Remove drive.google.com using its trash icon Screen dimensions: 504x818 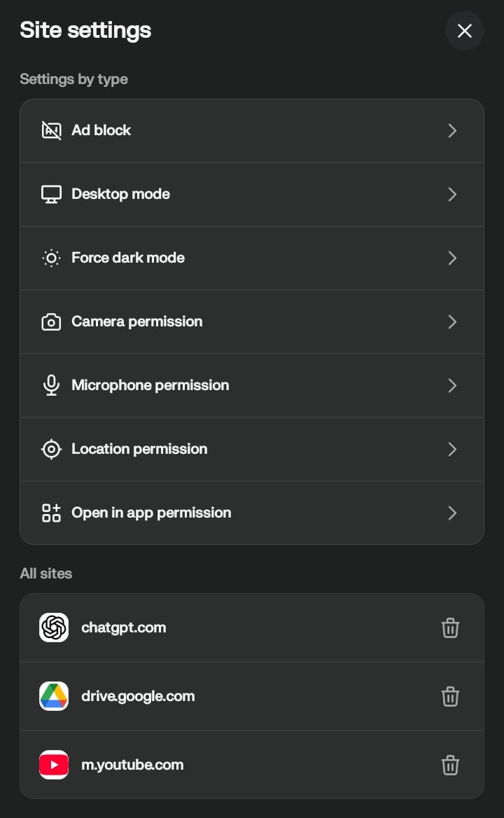450,696
